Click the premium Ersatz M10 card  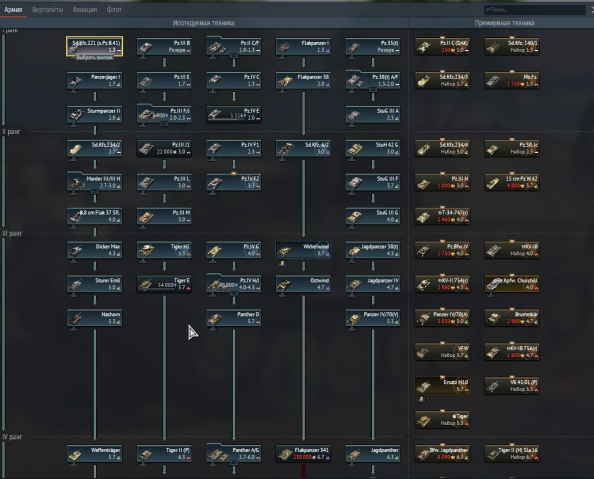coord(442,386)
